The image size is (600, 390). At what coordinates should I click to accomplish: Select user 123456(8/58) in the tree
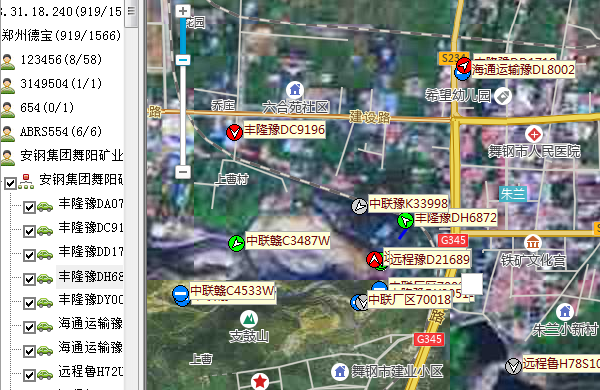tap(61, 60)
